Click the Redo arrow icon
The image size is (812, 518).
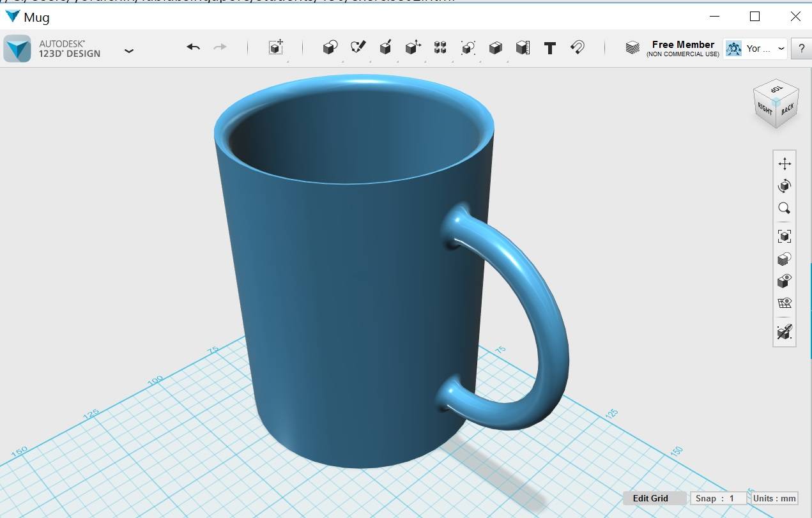(220, 47)
